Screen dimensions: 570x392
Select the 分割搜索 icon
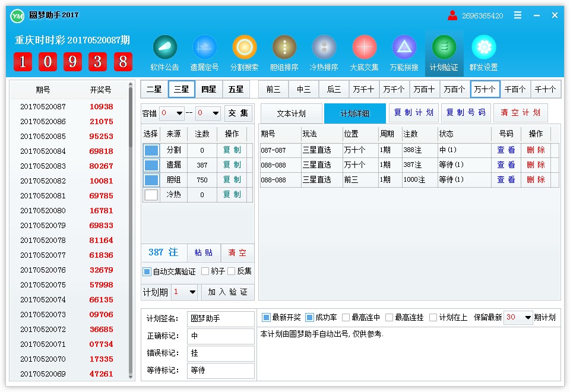pos(245,48)
